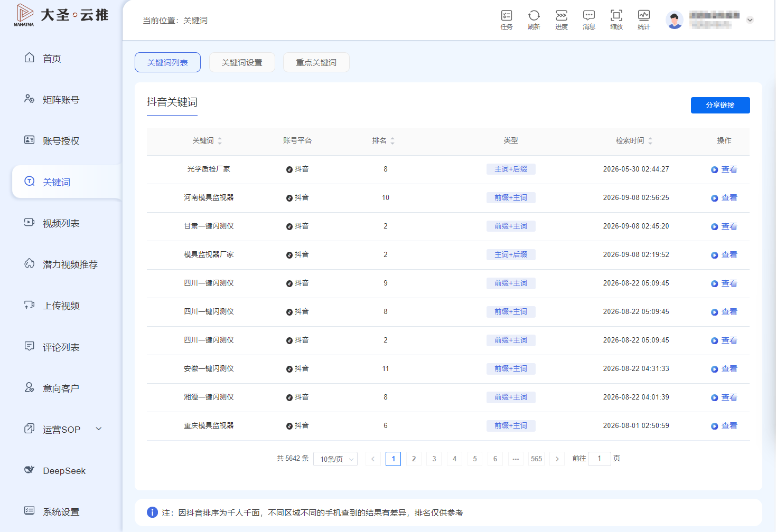The width and height of the screenshot is (776, 532).
Task: Click the 湘潭一键闪测仪 keyword cell
Action: pyautogui.click(x=209, y=397)
